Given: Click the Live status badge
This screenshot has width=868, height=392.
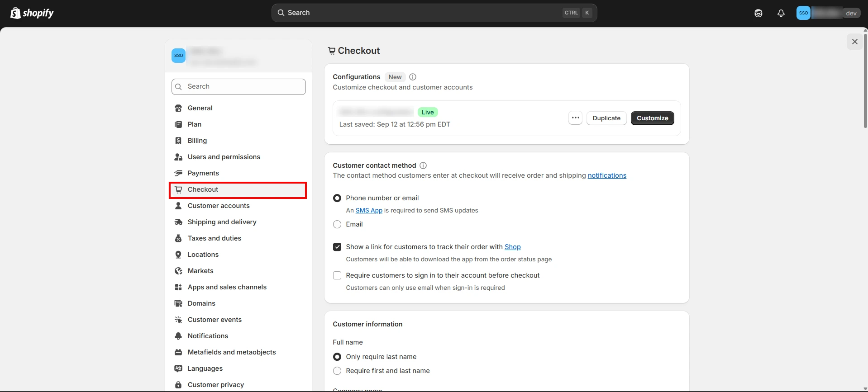Looking at the screenshot, I should (428, 112).
